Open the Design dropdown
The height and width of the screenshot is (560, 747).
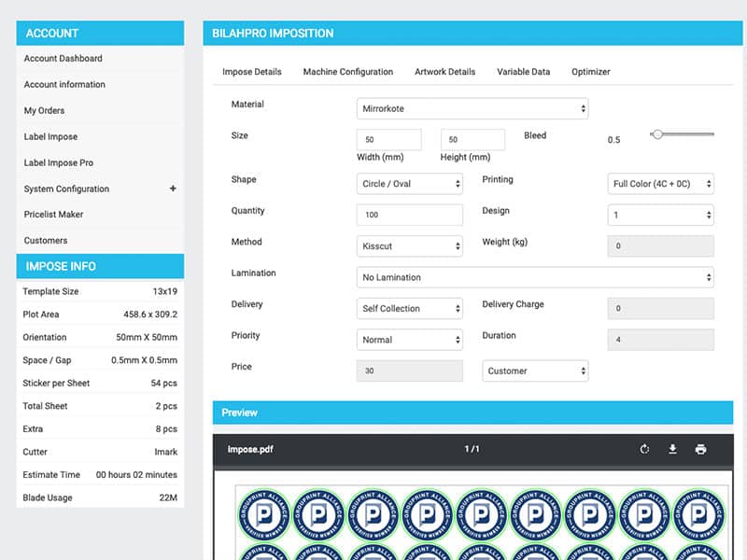(x=660, y=216)
